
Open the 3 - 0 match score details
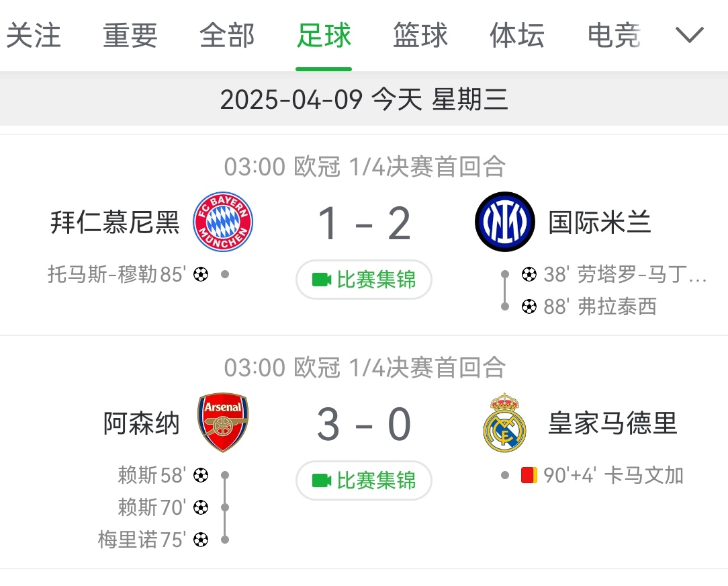point(364,424)
